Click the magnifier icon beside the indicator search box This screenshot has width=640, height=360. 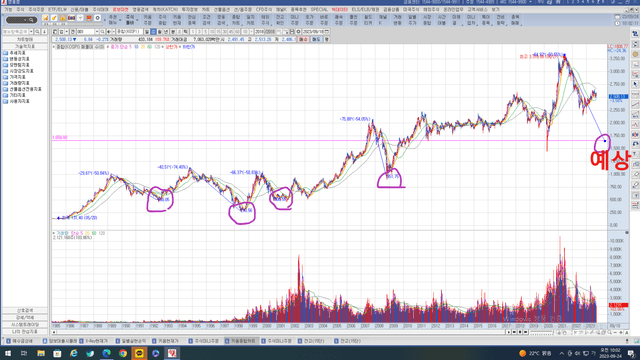click(37, 32)
